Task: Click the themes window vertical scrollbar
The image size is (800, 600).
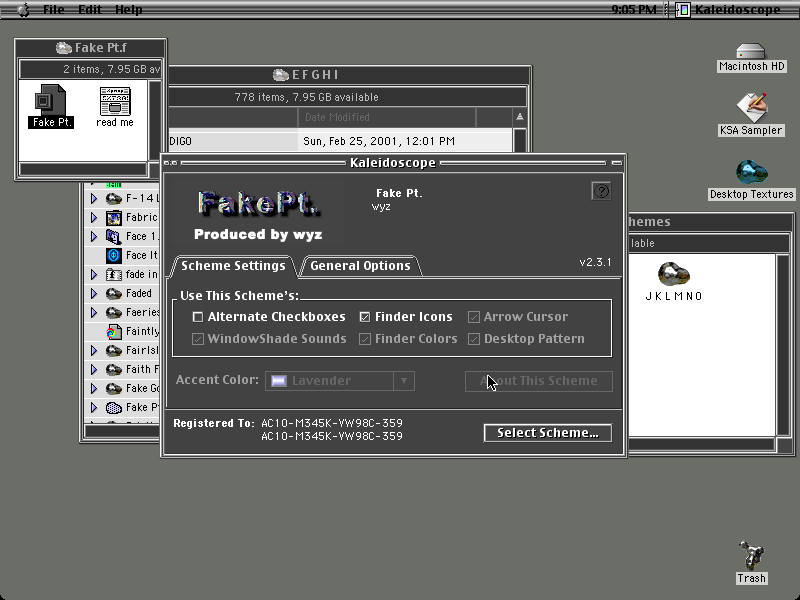Action: pyautogui.click(x=783, y=345)
